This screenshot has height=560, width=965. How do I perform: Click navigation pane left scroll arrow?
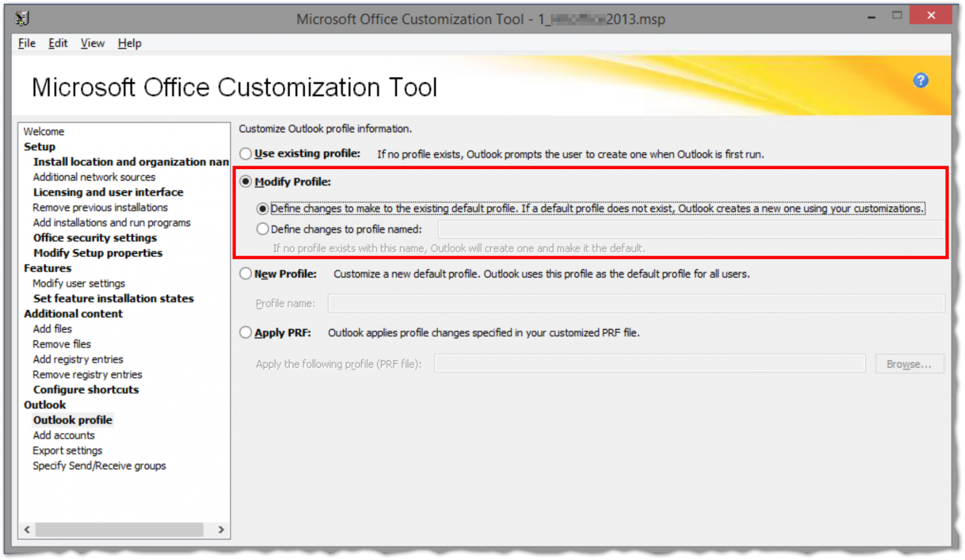[27, 529]
